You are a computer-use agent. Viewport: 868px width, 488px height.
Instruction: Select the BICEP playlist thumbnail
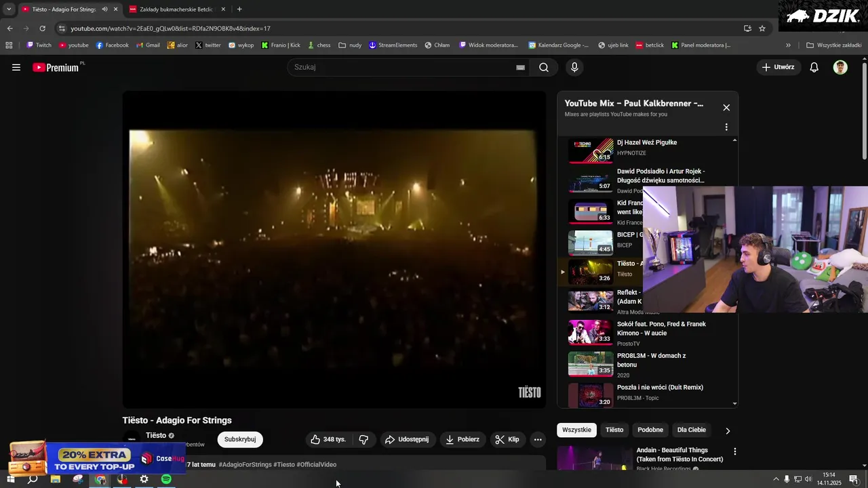point(591,243)
